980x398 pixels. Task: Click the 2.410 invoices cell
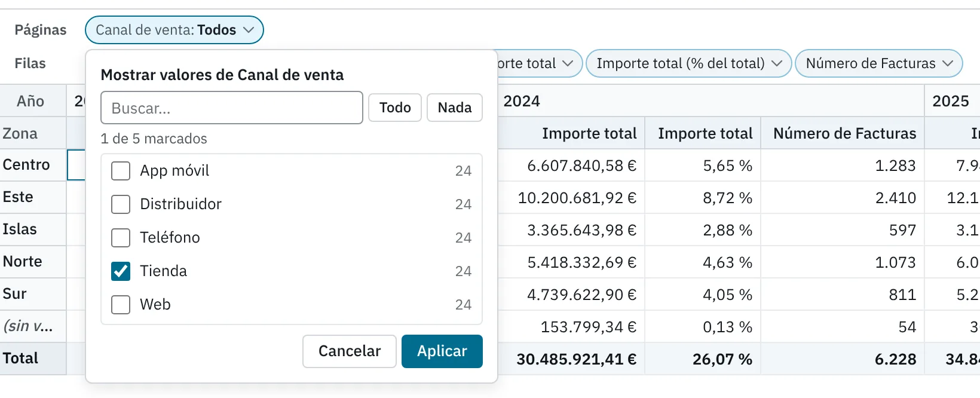click(843, 198)
